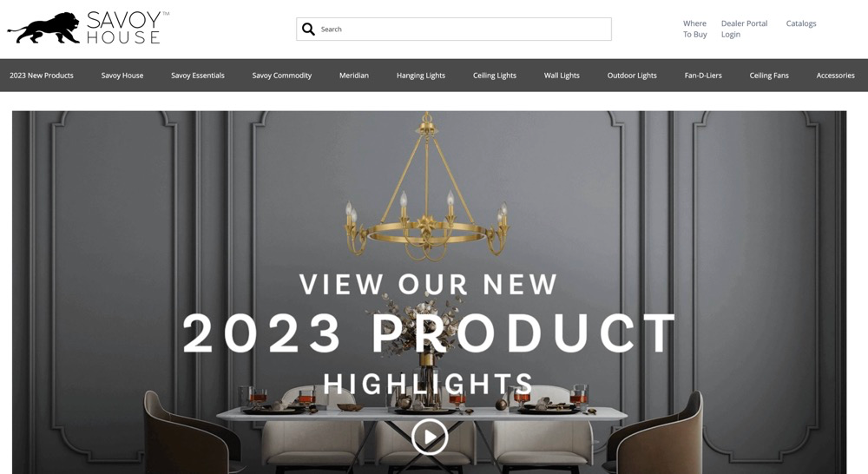Open the 2023 New Products menu

tap(42, 76)
